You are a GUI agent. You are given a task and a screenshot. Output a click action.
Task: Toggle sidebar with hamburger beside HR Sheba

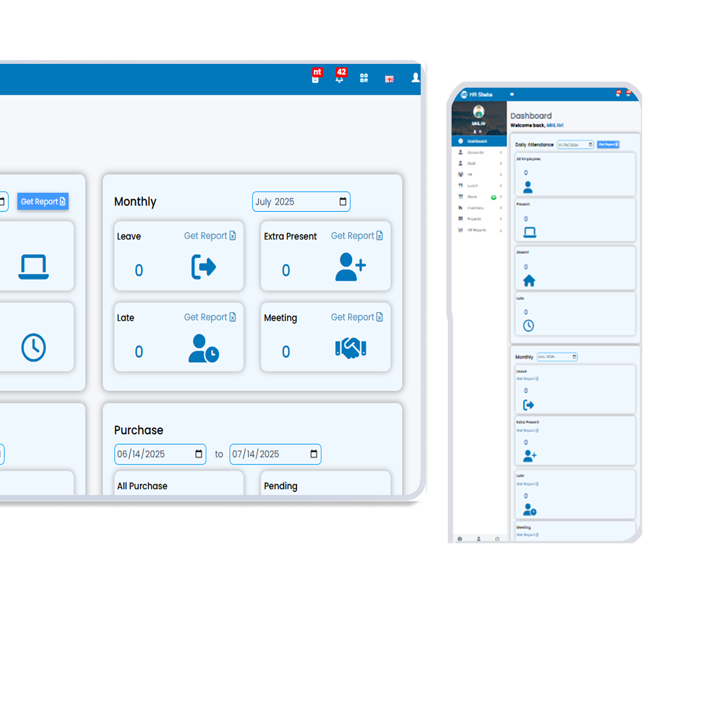pyautogui.click(x=512, y=94)
